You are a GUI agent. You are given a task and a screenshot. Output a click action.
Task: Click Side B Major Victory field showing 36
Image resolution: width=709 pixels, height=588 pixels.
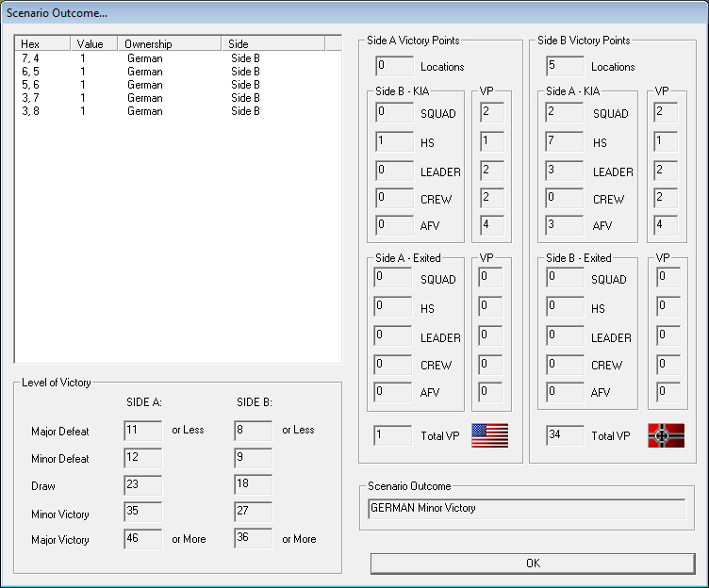(x=254, y=538)
